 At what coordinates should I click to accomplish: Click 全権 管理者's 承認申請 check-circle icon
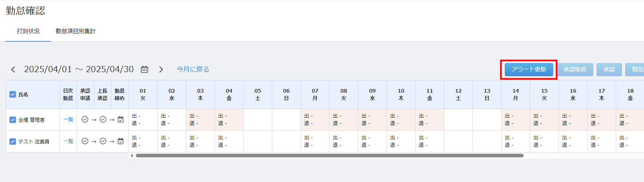tap(85, 119)
